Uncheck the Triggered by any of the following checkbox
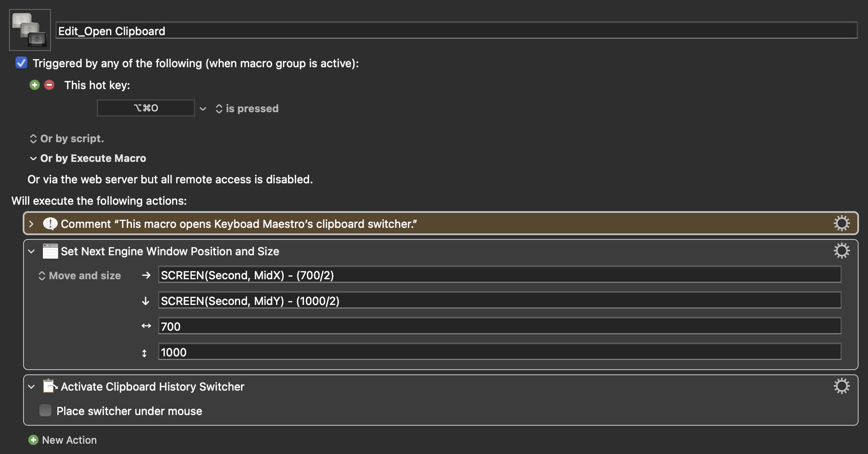Image resolution: width=868 pixels, height=454 pixels. (x=21, y=63)
